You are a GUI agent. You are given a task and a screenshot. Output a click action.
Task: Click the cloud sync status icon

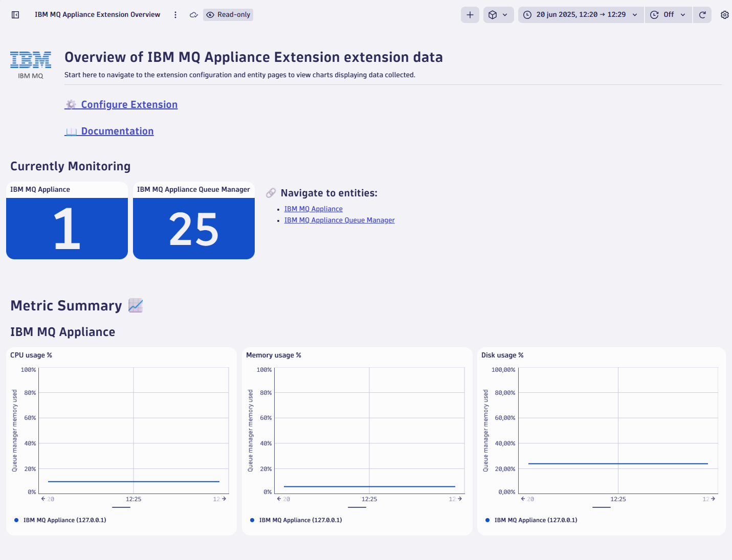[x=193, y=15]
